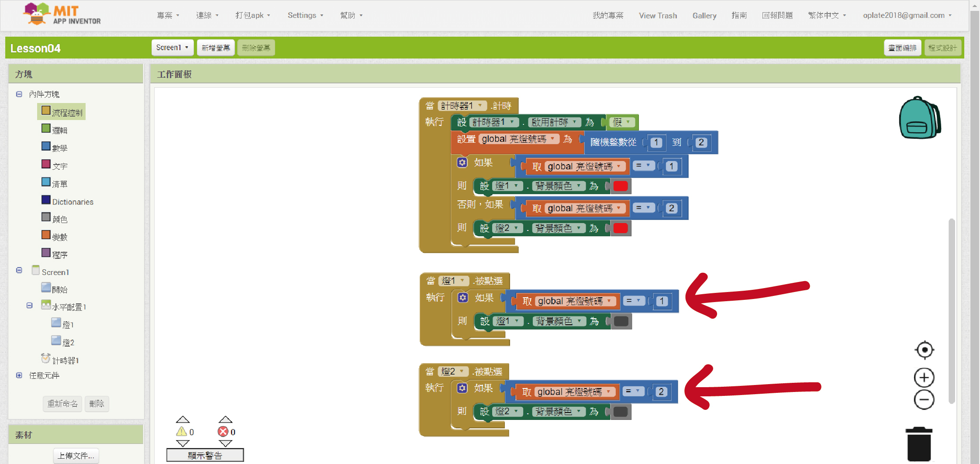Open mutator gear on 燈2 click 如果 block

(x=462, y=388)
